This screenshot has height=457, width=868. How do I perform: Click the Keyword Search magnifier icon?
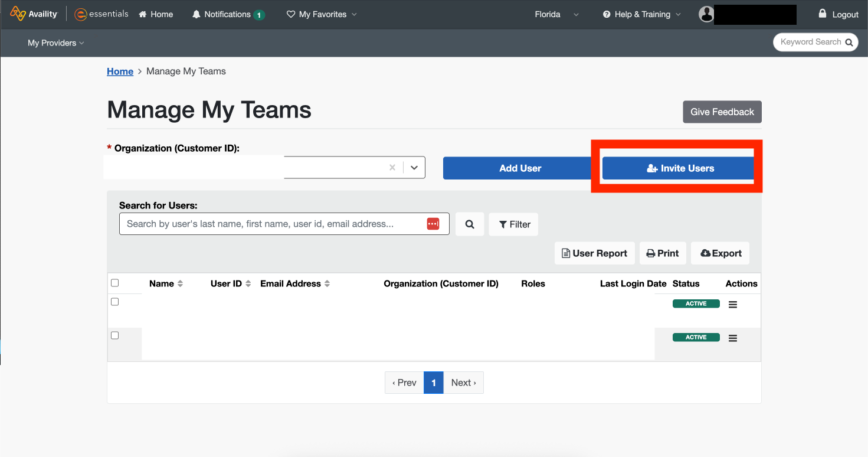coord(849,43)
